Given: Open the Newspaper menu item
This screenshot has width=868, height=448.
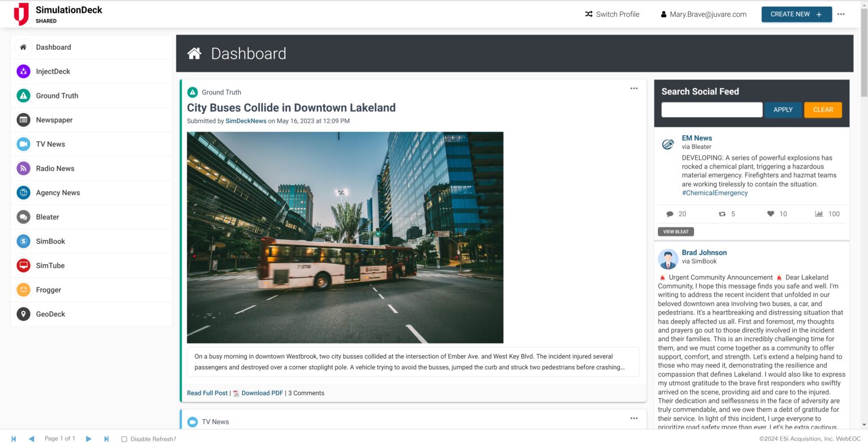Looking at the screenshot, I should tap(54, 120).
